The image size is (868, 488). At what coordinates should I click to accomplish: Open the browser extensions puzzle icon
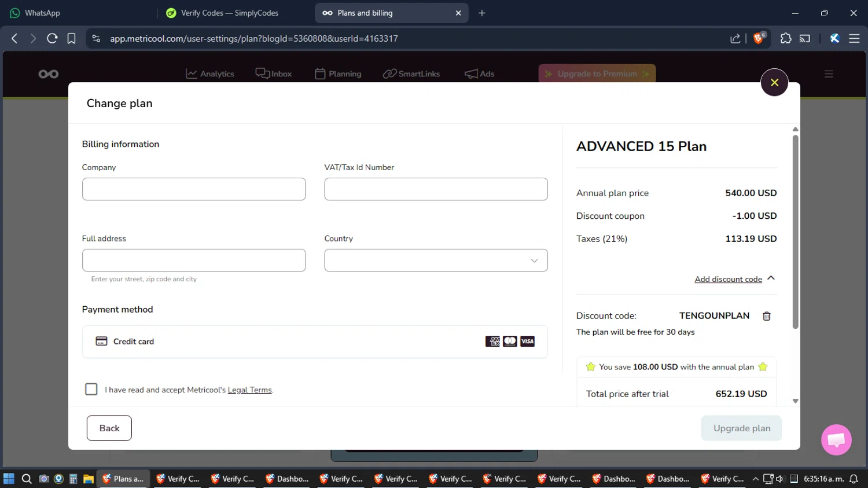785,38
